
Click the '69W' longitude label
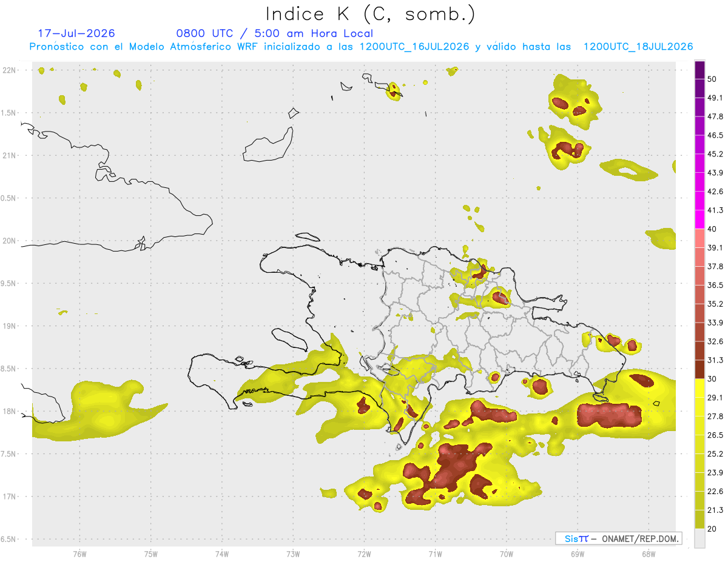point(578,554)
